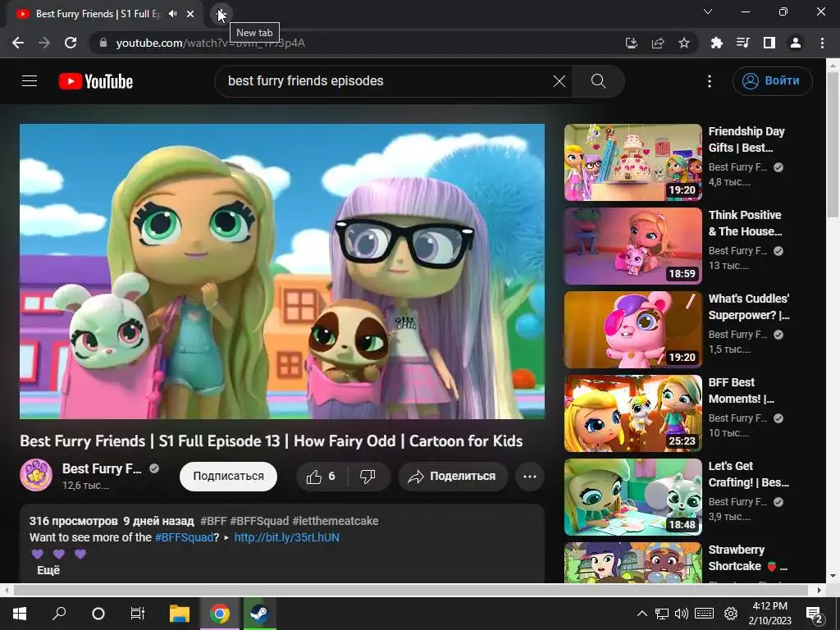The image size is (840, 630).
Task: Click the page horizontal scrollbar
Action: click(x=410, y=590)
